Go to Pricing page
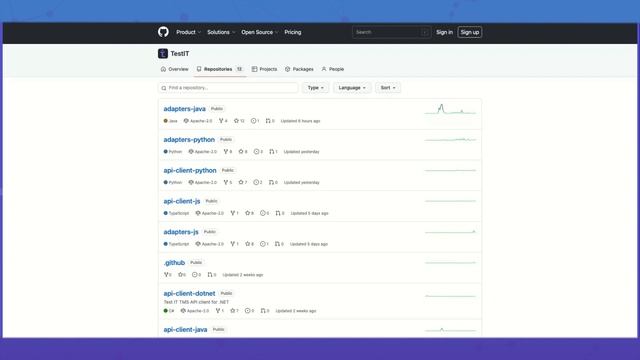640x360 pixels. [x=293, y=32]
